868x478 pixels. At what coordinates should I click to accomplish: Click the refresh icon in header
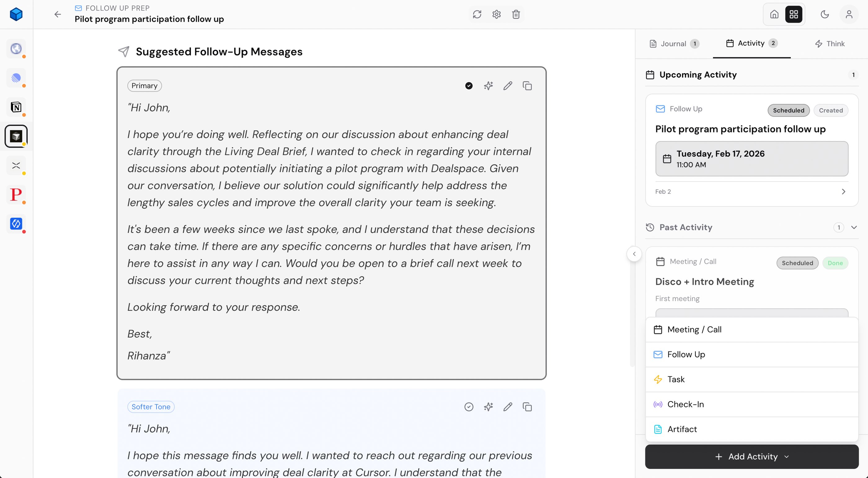pos(477,14)
